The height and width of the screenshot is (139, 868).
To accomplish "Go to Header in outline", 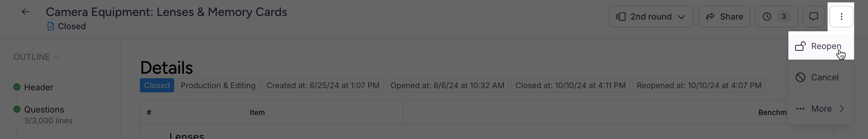I will tap(38, 88).
